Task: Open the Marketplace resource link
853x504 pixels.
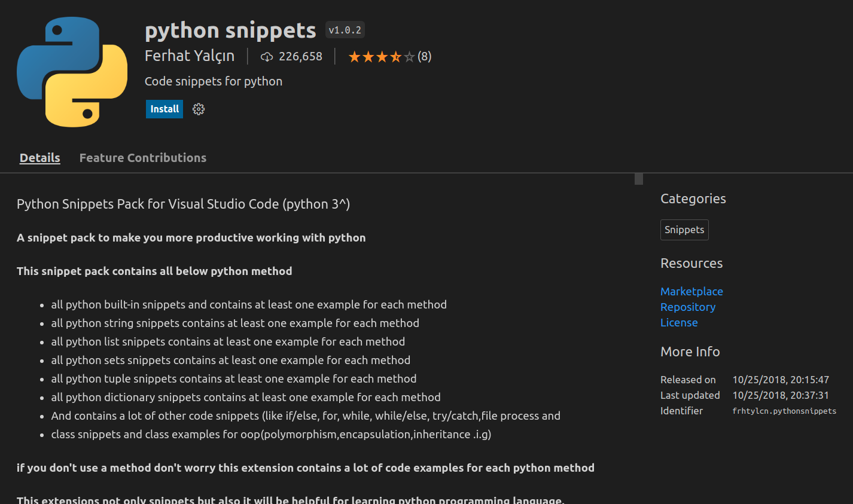Action: coord(691,291)
